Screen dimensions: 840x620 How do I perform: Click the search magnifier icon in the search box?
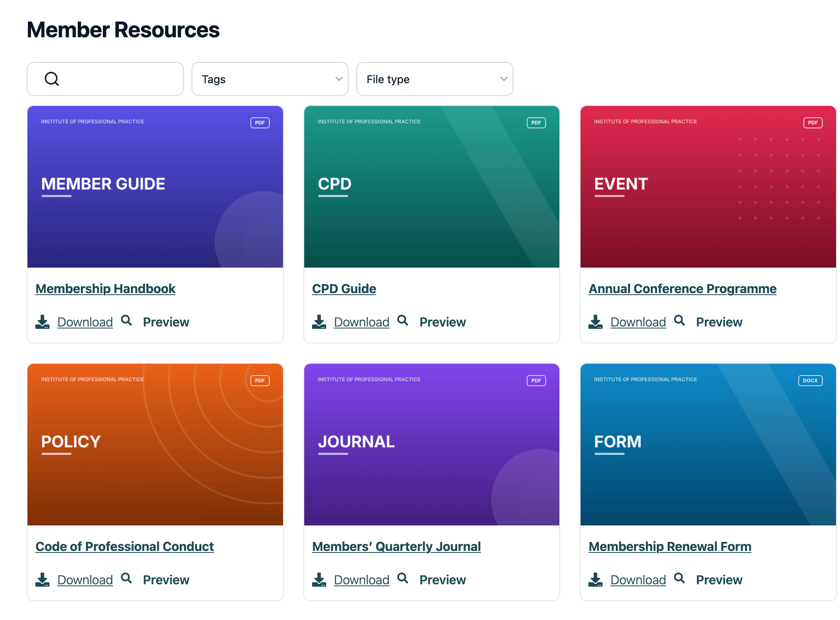coord(52,79)
